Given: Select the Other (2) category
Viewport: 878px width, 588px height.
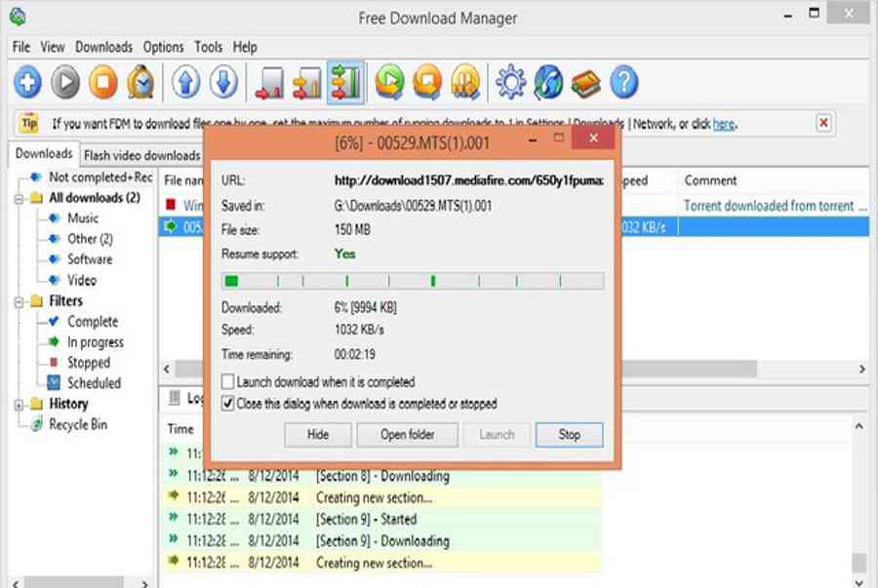Looking at the screenshot, I should pyautogui.click(x=90, y=239).
